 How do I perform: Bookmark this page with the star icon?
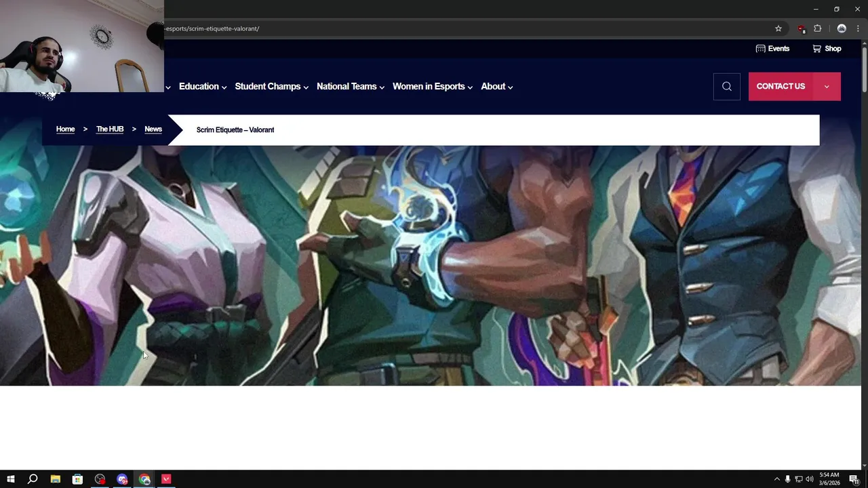pos(778,28)
